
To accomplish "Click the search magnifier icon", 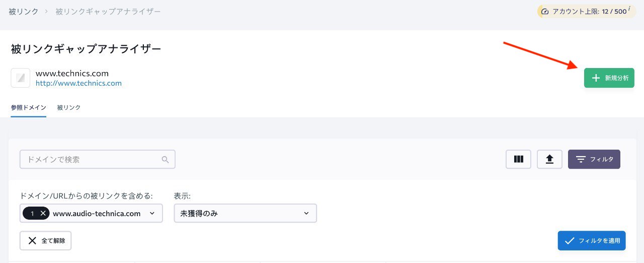I will click(x=165, y=160).
